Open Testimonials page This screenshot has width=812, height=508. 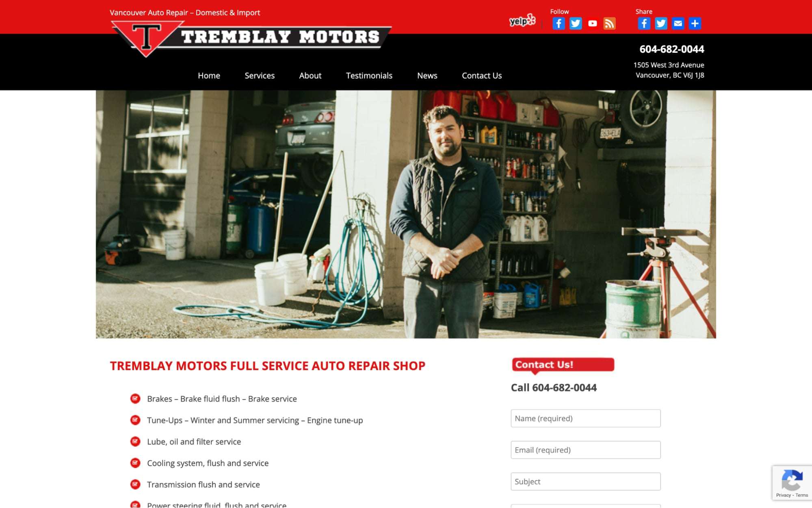coord(369,76)
